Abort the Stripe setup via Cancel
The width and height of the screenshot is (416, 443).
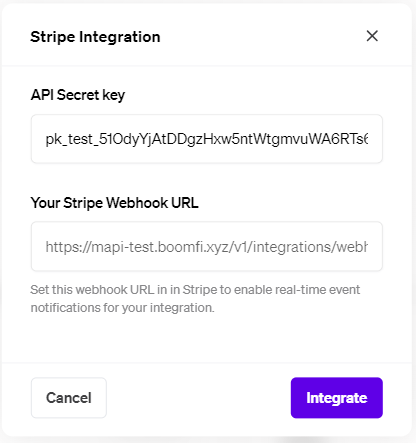69,398
